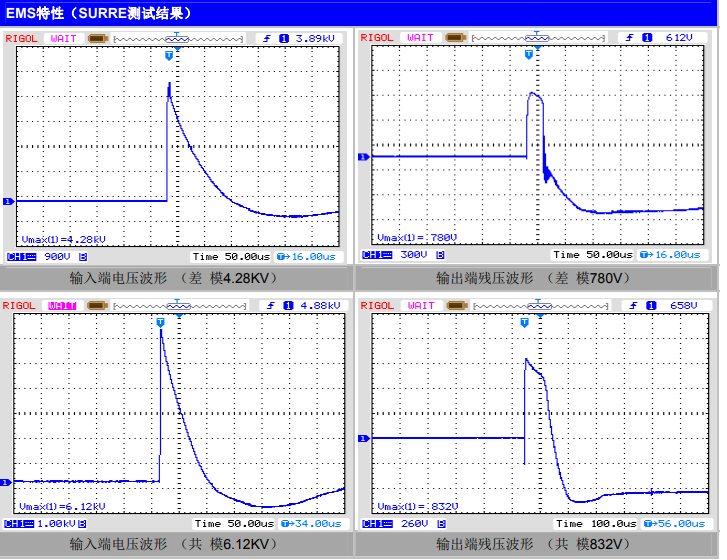Click the 34.00us trigger offset readout

click(x=312, y=524)
